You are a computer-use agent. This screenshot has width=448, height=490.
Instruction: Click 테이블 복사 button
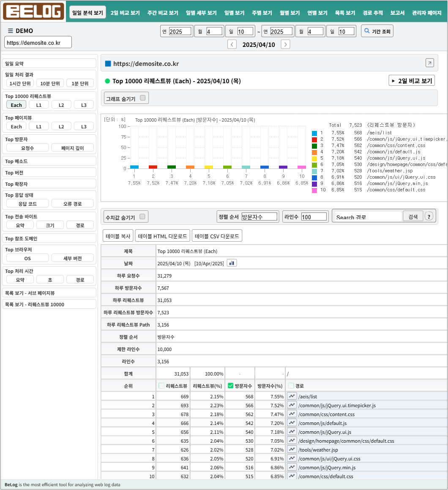118,236
